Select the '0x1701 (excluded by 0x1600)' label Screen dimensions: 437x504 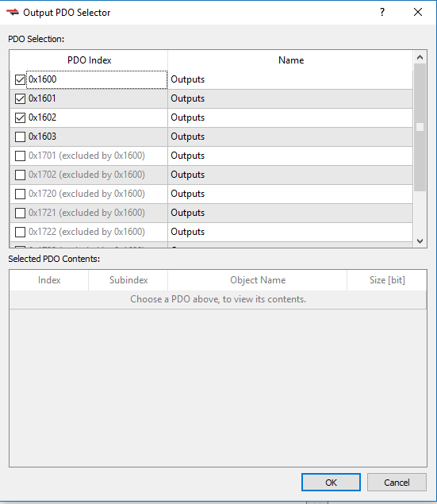[86, 156]
